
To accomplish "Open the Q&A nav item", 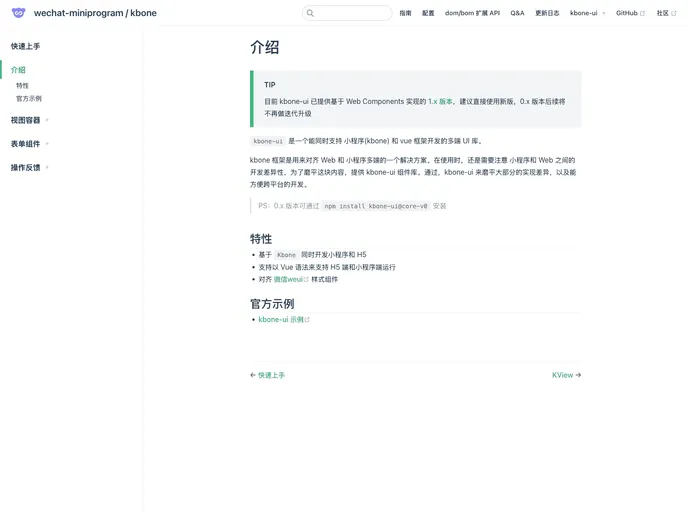I will [517, 13].
